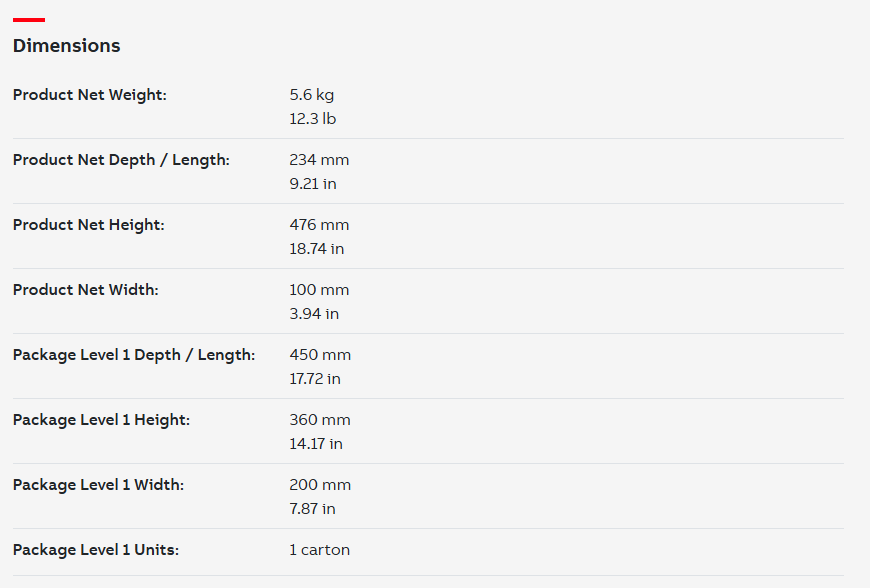This screenshot has height=588, width=870.
Task: Select the Product Net Depth / Length label
Action: click(x=122, y=160)
